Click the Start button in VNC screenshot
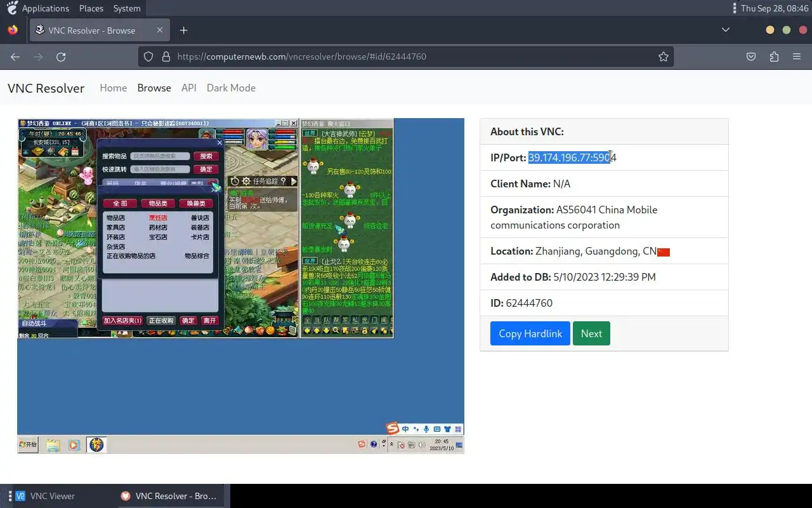This screenshot has height=508, width=812. pos(28,444)
